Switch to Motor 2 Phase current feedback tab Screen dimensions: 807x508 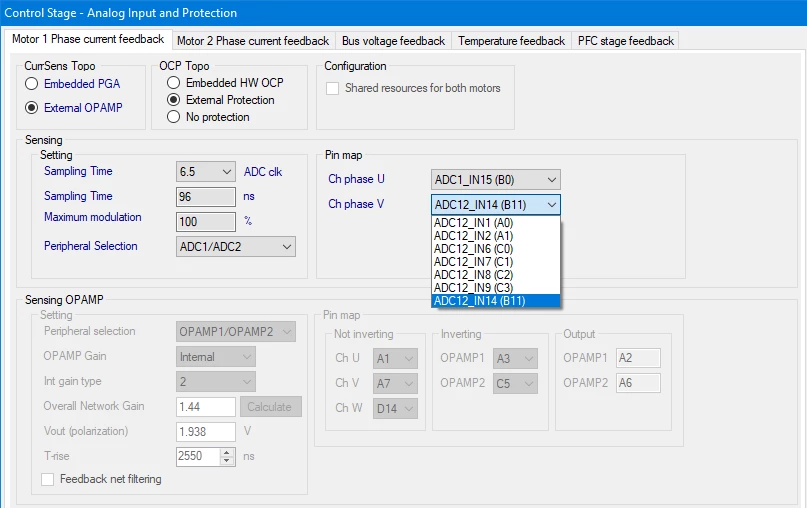[253, 41]
